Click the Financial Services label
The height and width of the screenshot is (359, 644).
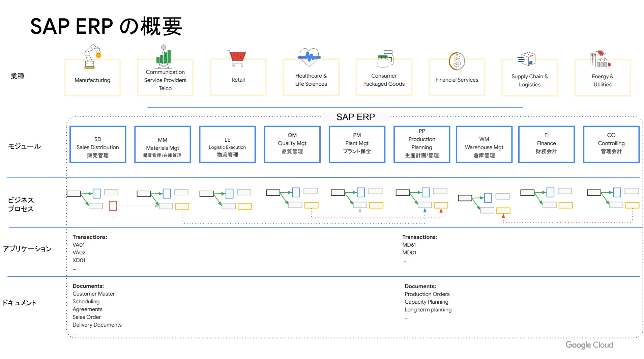point(457,80)
